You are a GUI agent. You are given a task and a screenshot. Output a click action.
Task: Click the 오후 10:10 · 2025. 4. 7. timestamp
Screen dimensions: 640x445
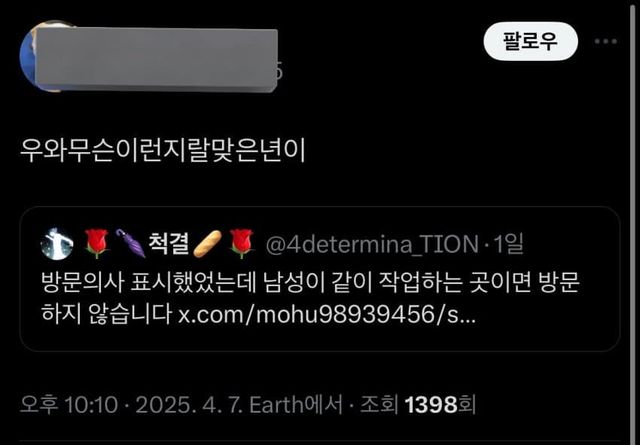[133, 405]
